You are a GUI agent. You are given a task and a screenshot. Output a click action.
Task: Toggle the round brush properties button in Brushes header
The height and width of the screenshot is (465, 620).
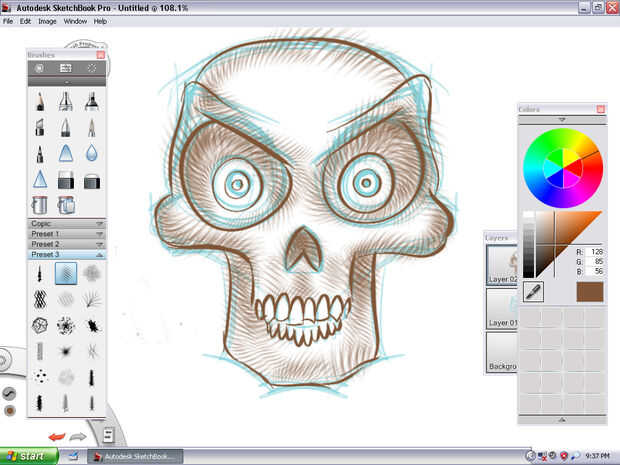[39, 68]
